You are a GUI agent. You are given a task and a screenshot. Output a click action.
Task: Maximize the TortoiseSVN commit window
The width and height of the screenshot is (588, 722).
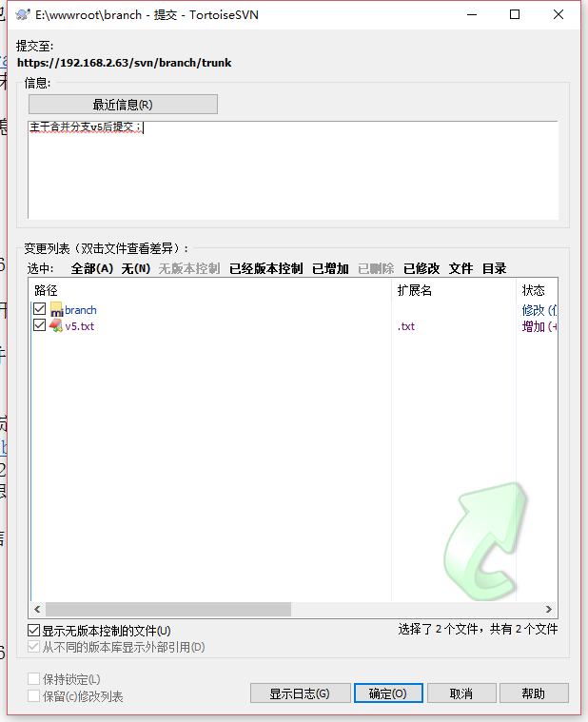click(x=515, y=14)
